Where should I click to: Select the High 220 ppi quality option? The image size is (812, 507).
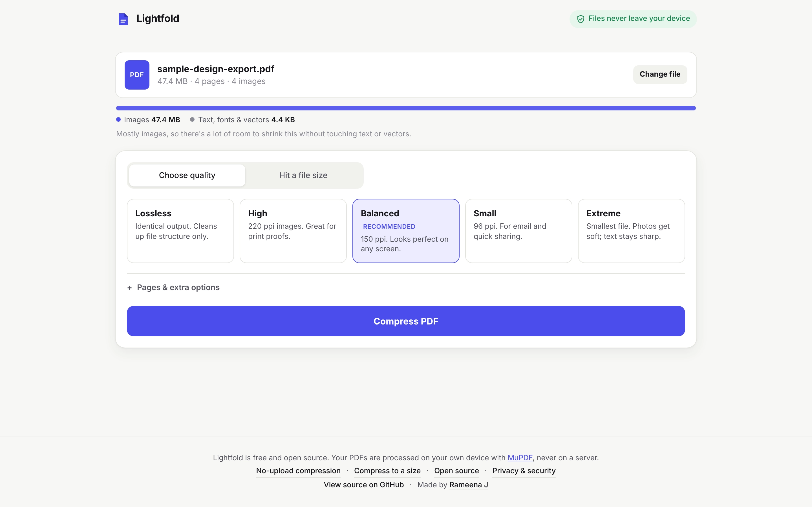coord(293,231)
